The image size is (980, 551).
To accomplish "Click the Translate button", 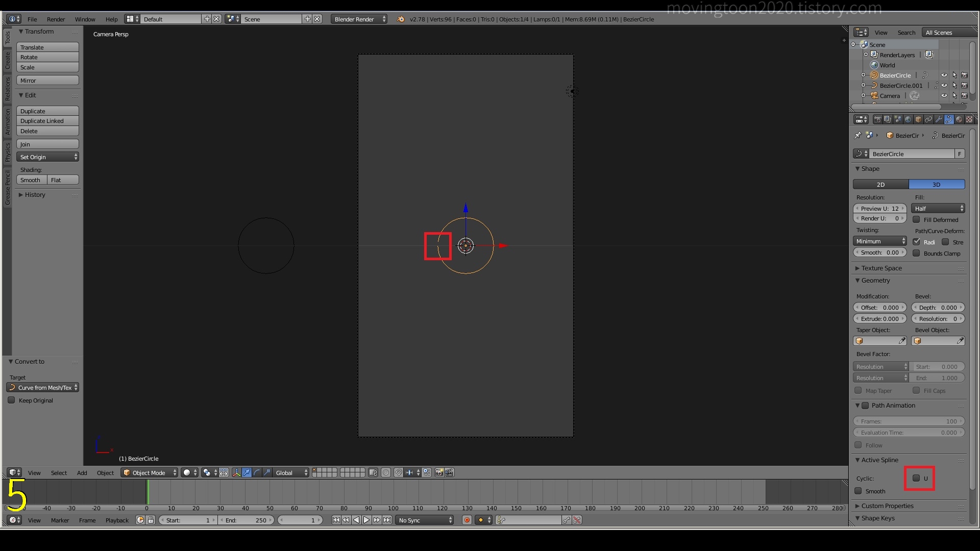I will pyautogui.click(x=47, y=47).
